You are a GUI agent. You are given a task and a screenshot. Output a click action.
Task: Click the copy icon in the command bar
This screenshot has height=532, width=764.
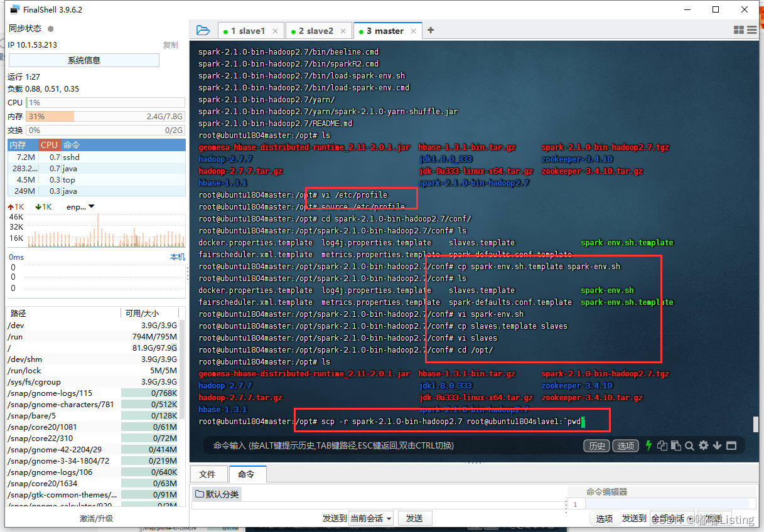[x=662, y=445]
